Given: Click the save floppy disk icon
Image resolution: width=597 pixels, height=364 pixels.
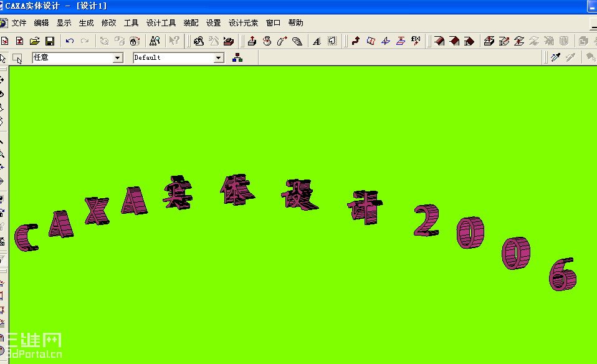Looking at the screenshot, I should (x=50, y=41).
